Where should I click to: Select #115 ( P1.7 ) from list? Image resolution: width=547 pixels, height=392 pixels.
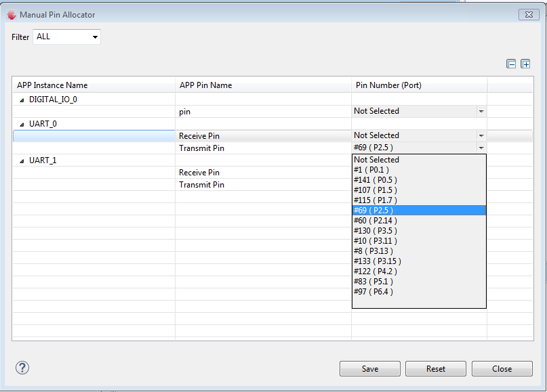tap(419, 200)
